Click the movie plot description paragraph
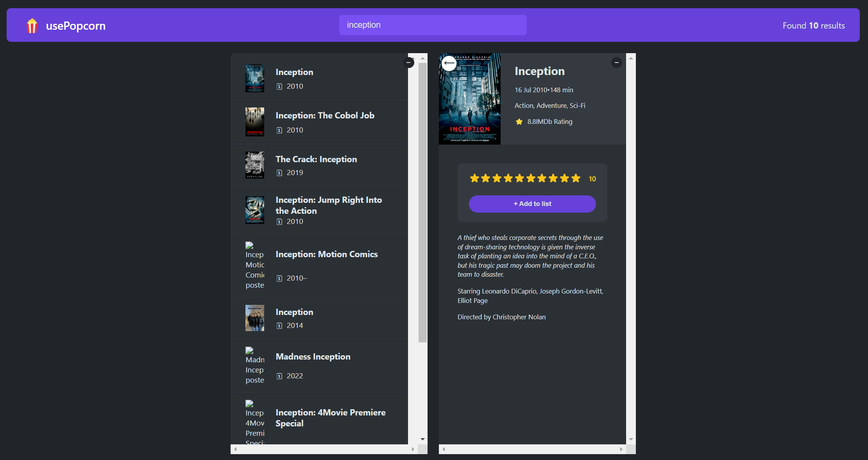The image size is (868, 460). tap(530, 256)
